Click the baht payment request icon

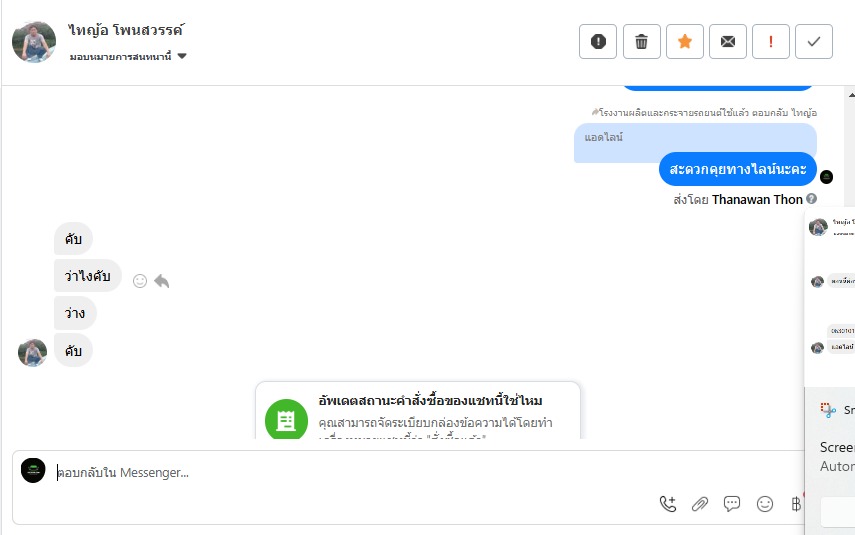(796, 504)
